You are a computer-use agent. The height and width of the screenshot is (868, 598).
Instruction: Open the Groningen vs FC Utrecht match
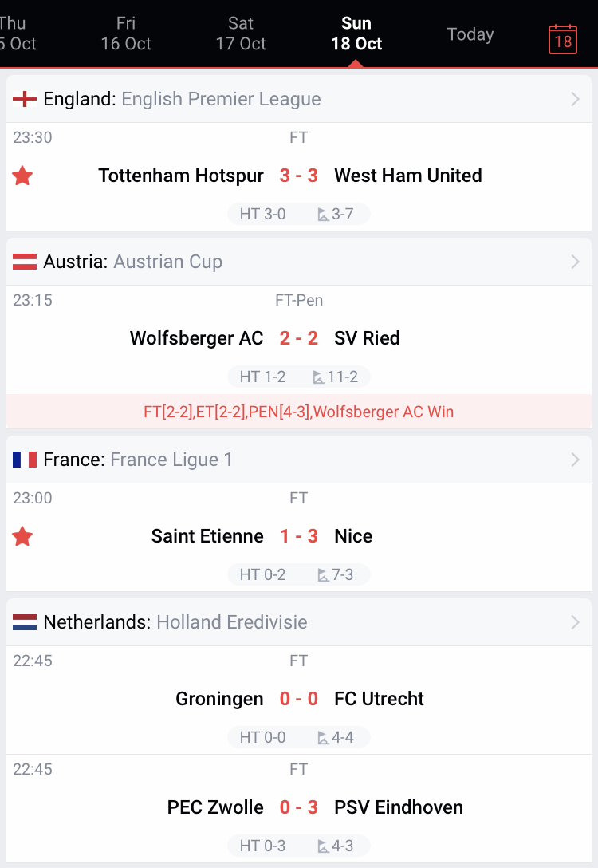[x=299, y=699]
